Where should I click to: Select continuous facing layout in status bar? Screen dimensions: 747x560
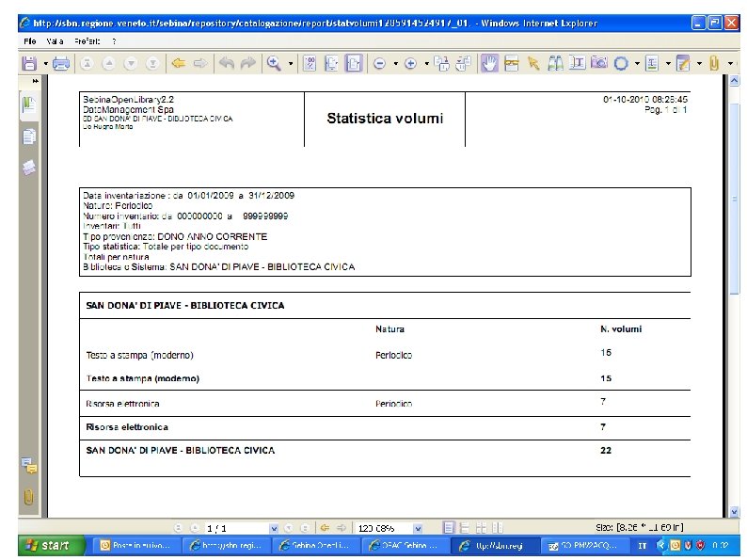481,528
